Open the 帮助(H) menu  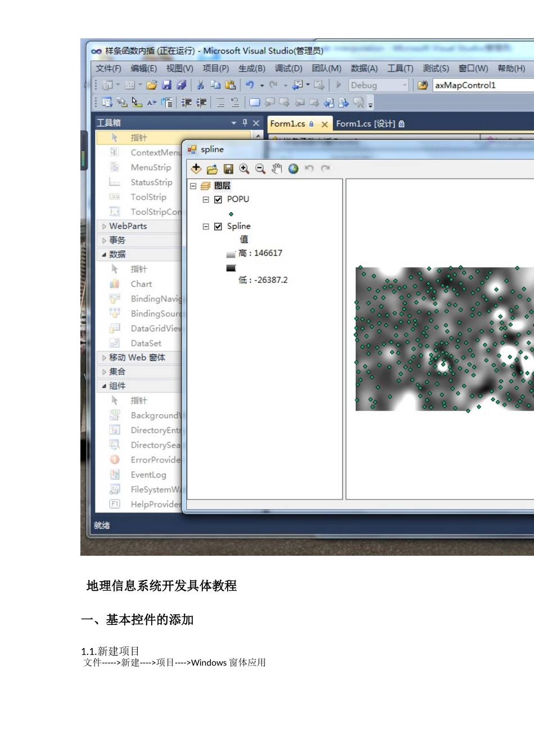pyautogui.click(x=512, y=68)
